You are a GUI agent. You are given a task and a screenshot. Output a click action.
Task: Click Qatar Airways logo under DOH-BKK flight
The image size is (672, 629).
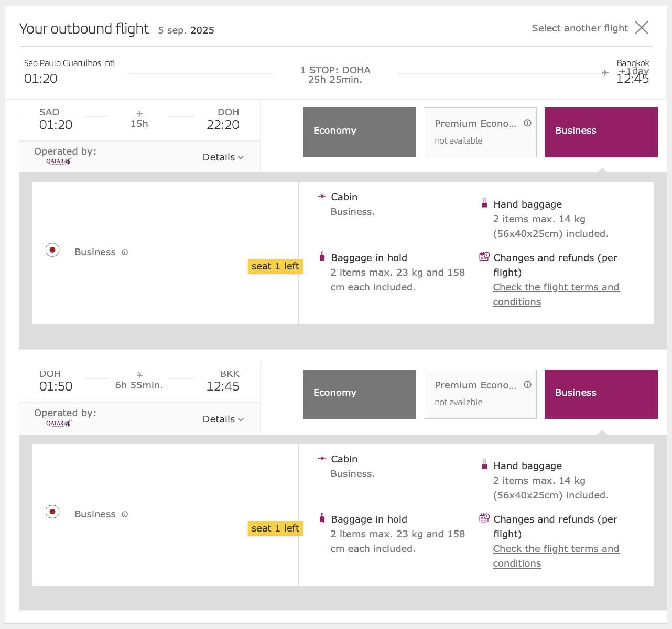(x=59, y=424)
